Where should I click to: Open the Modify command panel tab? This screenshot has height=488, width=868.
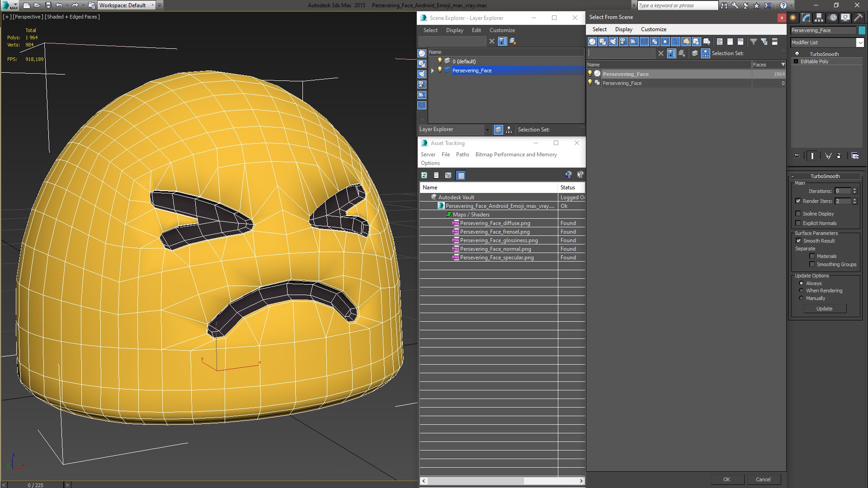(x=806, y=18)
